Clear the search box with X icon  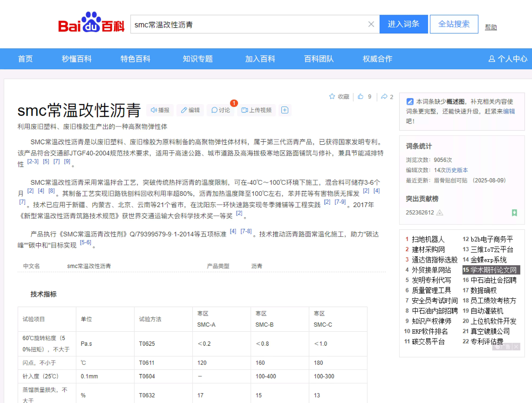[x=371, y=24]
